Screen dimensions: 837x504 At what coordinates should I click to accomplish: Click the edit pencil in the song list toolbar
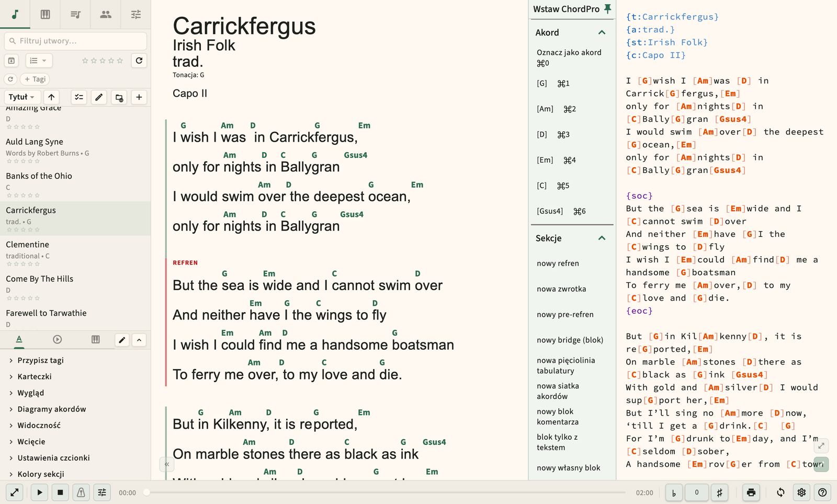point(99,97)
